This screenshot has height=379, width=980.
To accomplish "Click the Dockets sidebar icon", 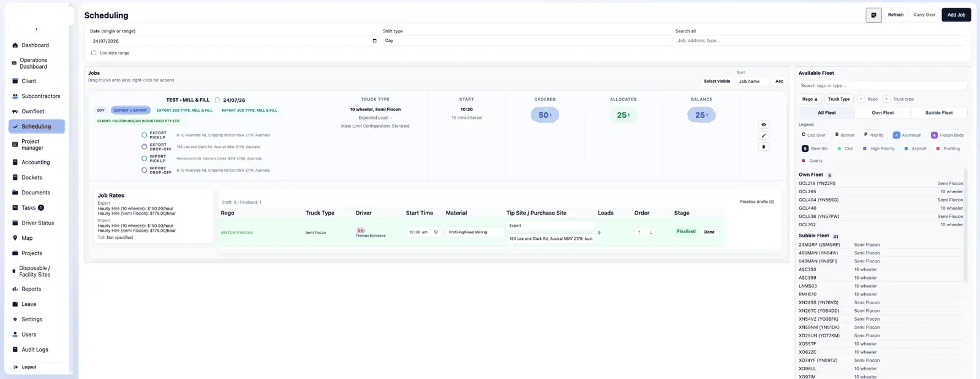I will click(15, 178).
